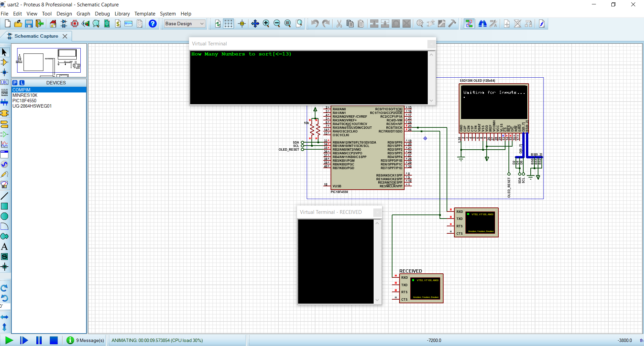Screen dimensions: 644x346
Task: Click the Zoom Out magnifier
Action: [x=277, y=24]
